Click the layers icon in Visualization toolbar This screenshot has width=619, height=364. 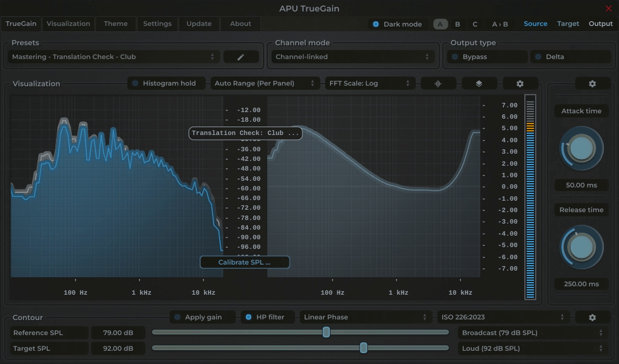[479, 84]
